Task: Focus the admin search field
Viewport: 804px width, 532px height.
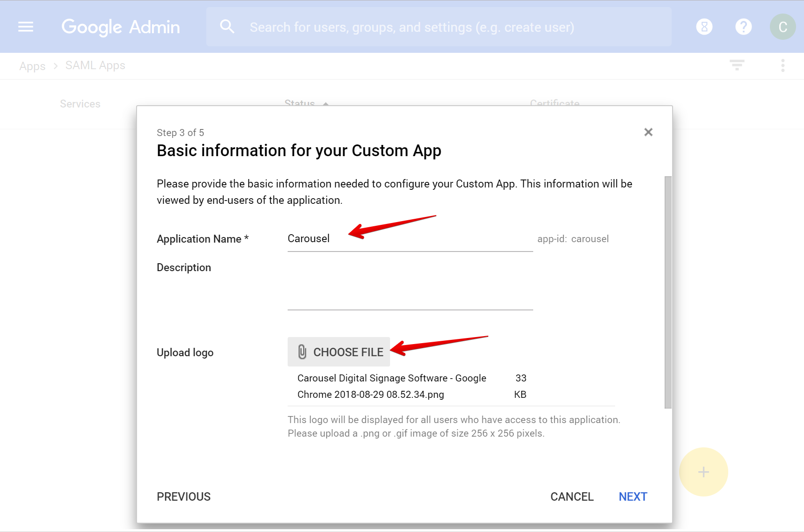Action: 439,27
